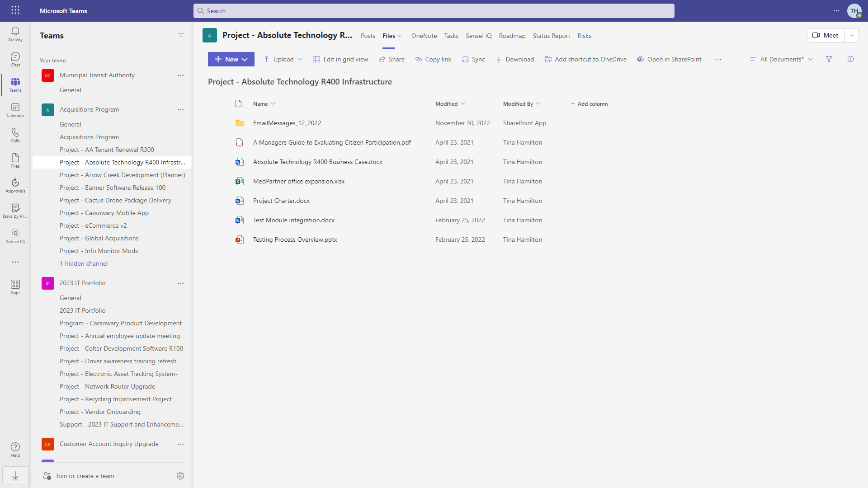Expand the 1 hidden channel link
The width and height of the screenshot is (868, 488).
(x=84, y=263)
